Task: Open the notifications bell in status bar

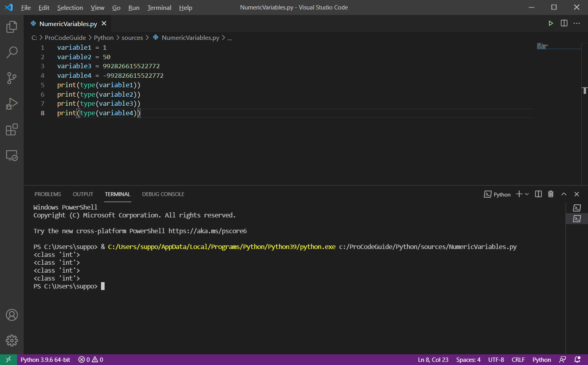Action: [x=577, y=359]
